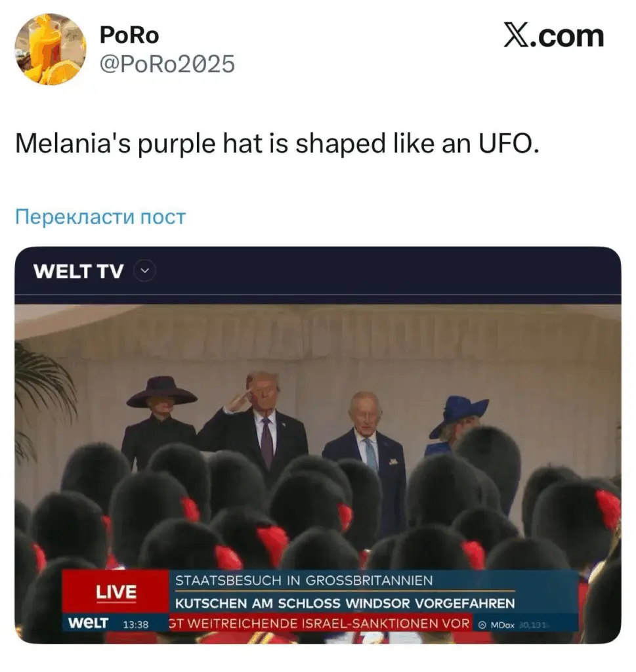Click the PoRo display name

pyautogui.click(x=129, y=35)
